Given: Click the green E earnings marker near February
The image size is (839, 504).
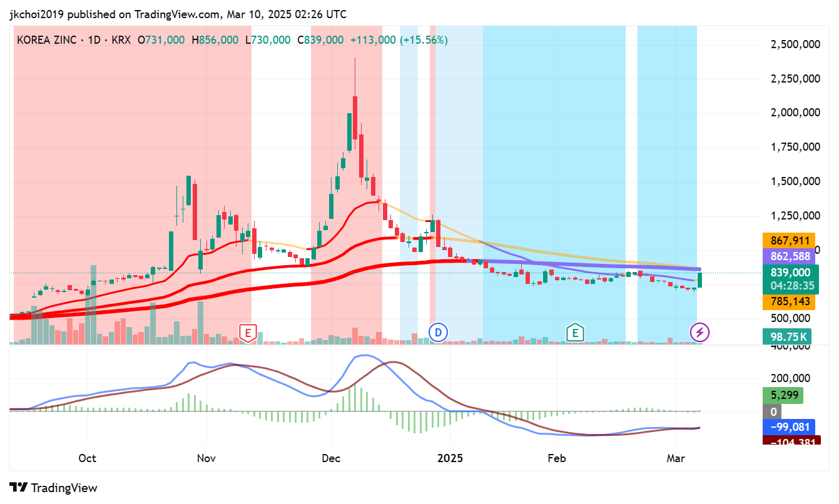Looking at the screenshot, I should pos(574,333).
